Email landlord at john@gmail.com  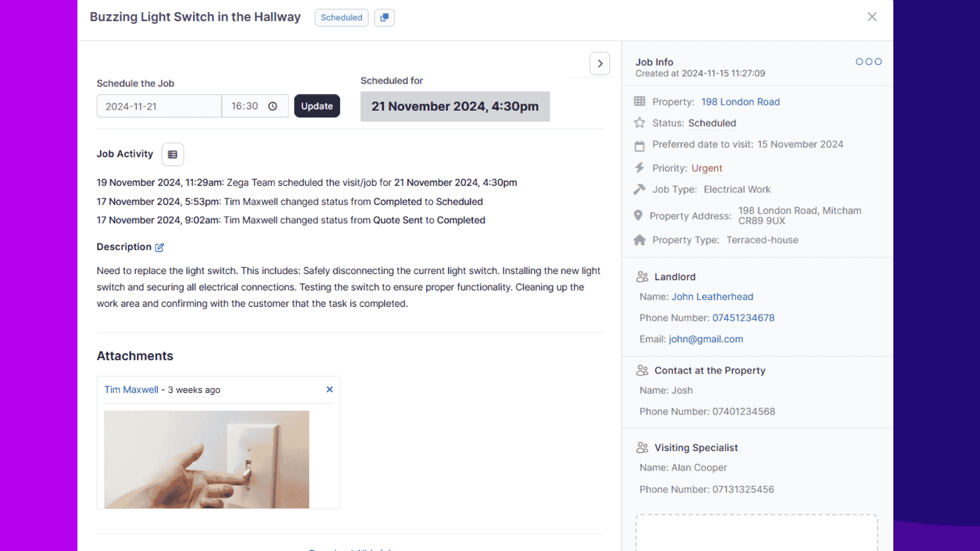pos(706,339)
